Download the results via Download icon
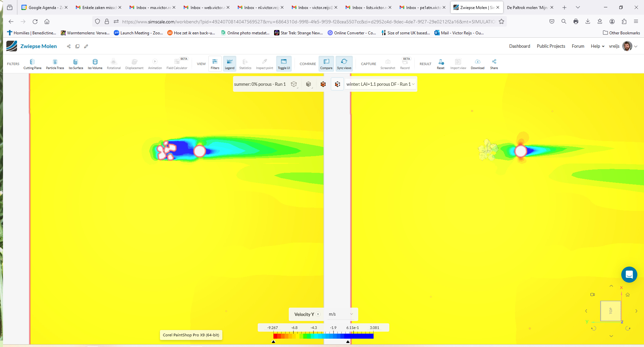The height and width of the screenshot is (347, 644). click(x=477, y=63)
